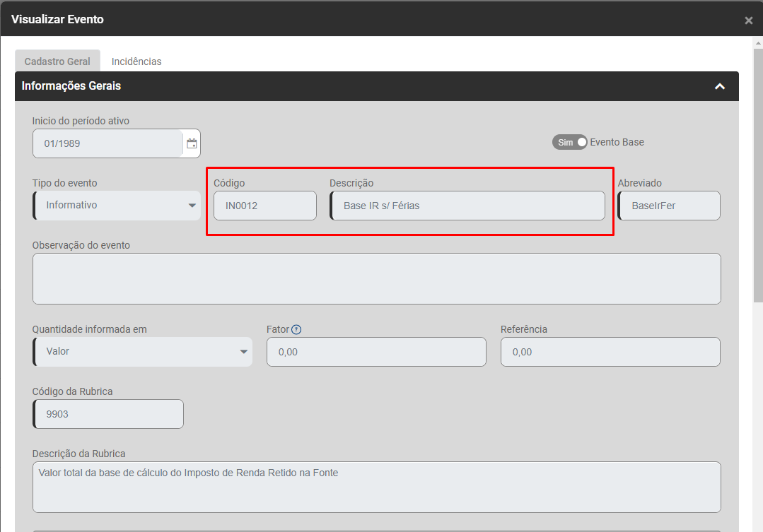Open the calendar picker for period start
The image size is (763, 532).
(x=192, y=143)
